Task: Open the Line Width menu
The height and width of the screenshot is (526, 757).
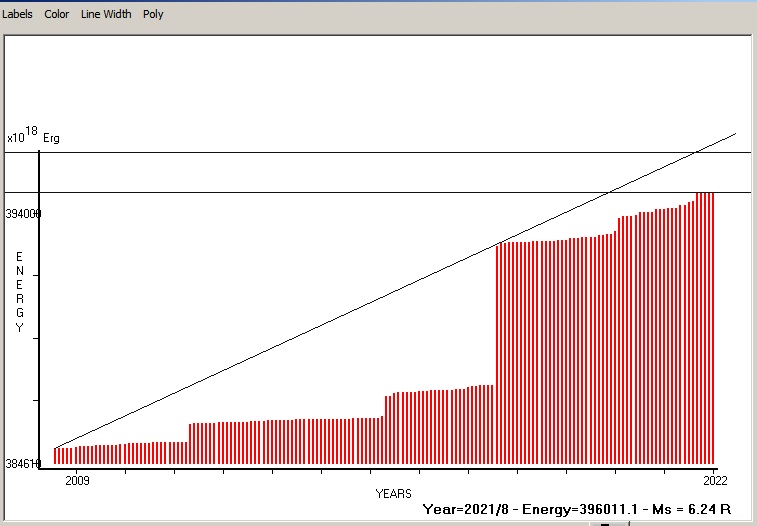Action: pos(106,14)
